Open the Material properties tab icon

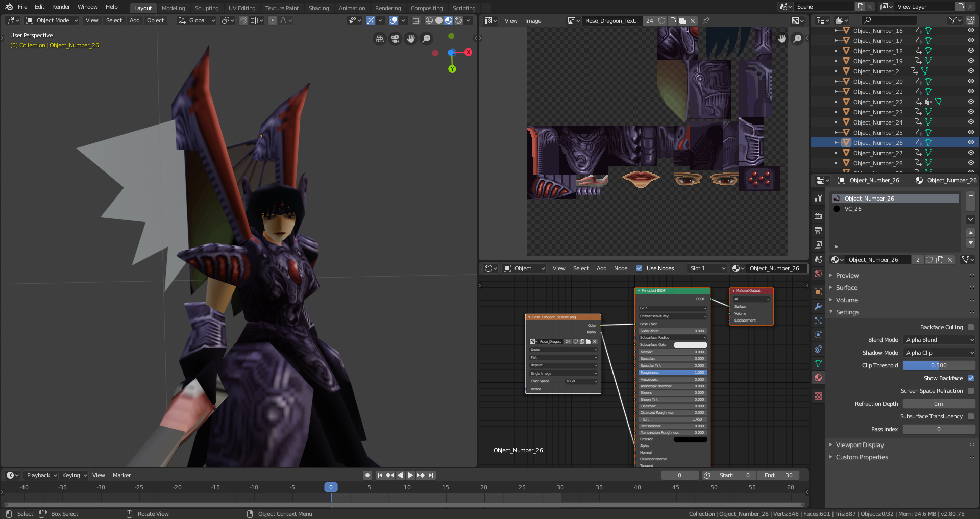[x=818, y=378]
